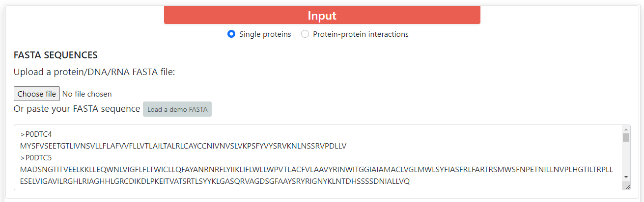Place cursor on the >P0DTC5 header line
This screenshot has width=644, height=202.
[x=36, y=158]
